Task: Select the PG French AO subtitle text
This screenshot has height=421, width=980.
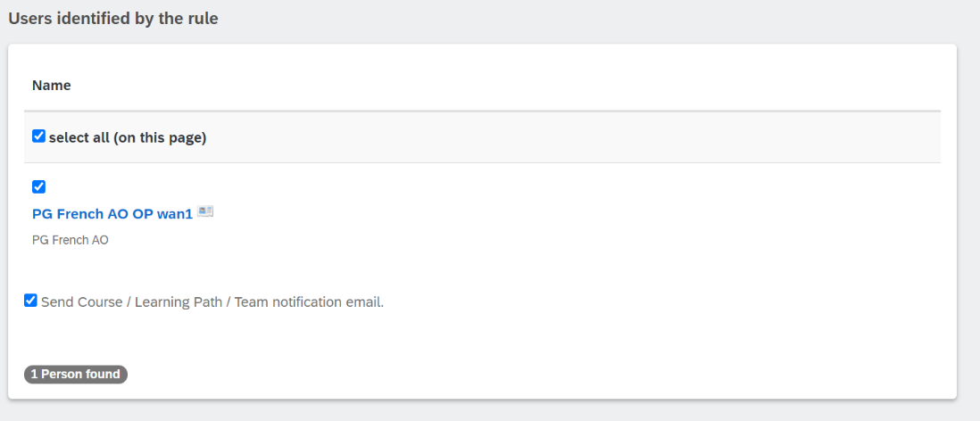Action: (x=70, y=240)
